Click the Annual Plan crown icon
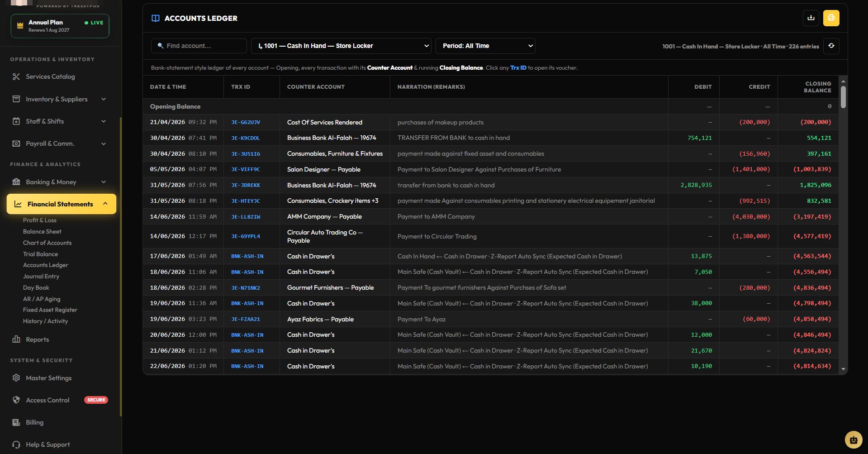 coord(20,26)
